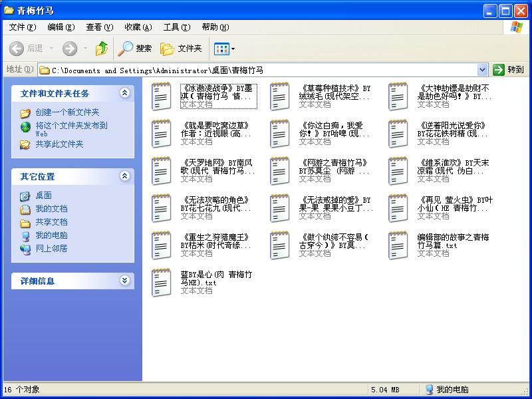Open the Search (搜索) toolbar button
This screenshot has height=399, width=532.
[136, 49]
